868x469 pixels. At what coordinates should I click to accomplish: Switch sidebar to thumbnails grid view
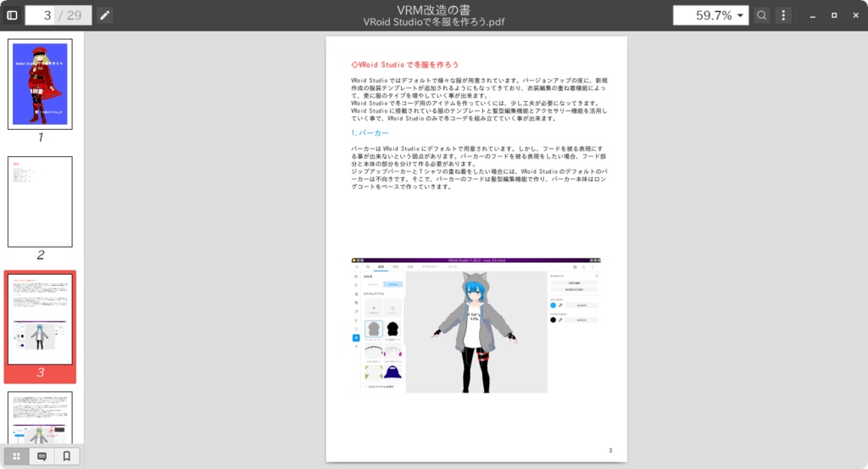point(17,456)
